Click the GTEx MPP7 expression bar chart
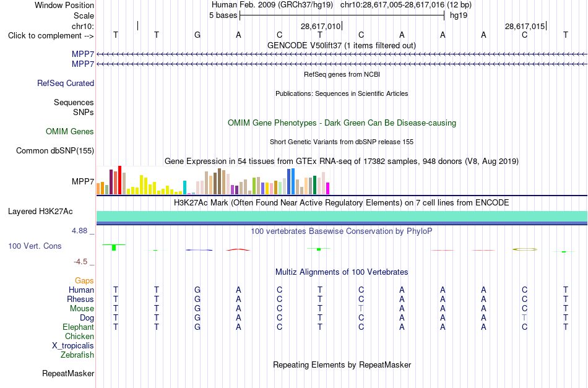Image resolution: width=588 pixels, height=388 pixels. point(213,180)
